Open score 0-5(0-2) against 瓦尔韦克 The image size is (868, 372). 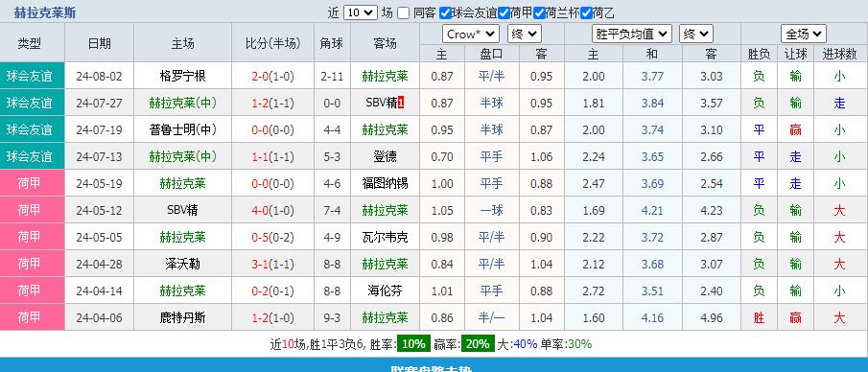[273, 237]
